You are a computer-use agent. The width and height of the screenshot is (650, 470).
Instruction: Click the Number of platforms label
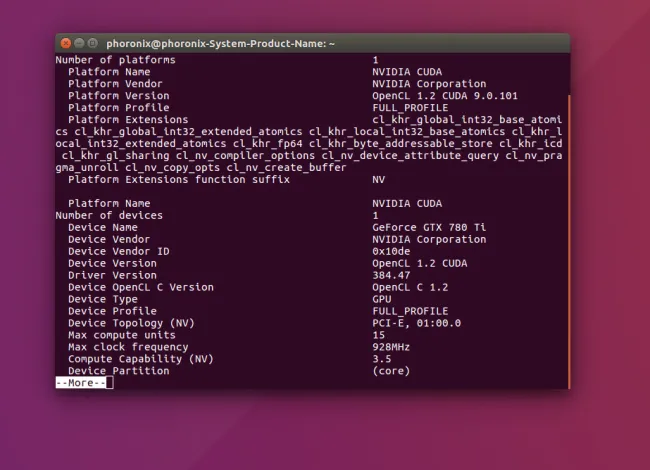coord(115,60)
